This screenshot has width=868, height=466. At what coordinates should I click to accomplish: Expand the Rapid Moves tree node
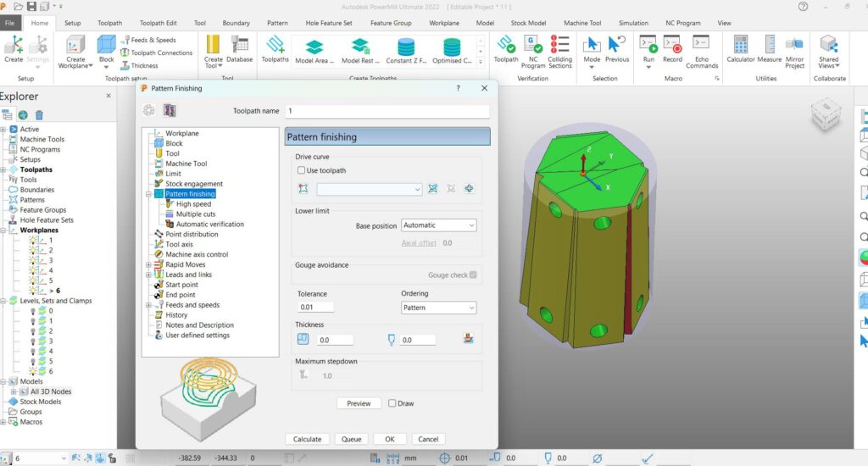point(148,264)
